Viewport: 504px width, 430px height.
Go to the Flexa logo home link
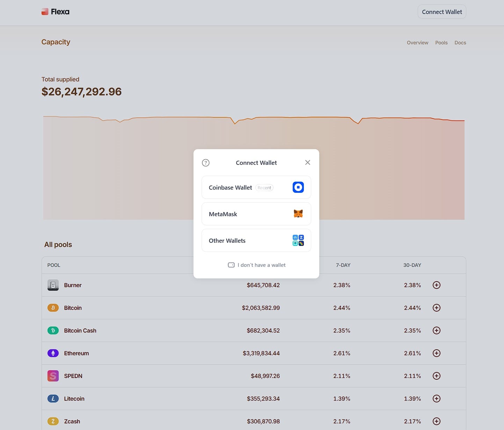(x=56, y=12)
